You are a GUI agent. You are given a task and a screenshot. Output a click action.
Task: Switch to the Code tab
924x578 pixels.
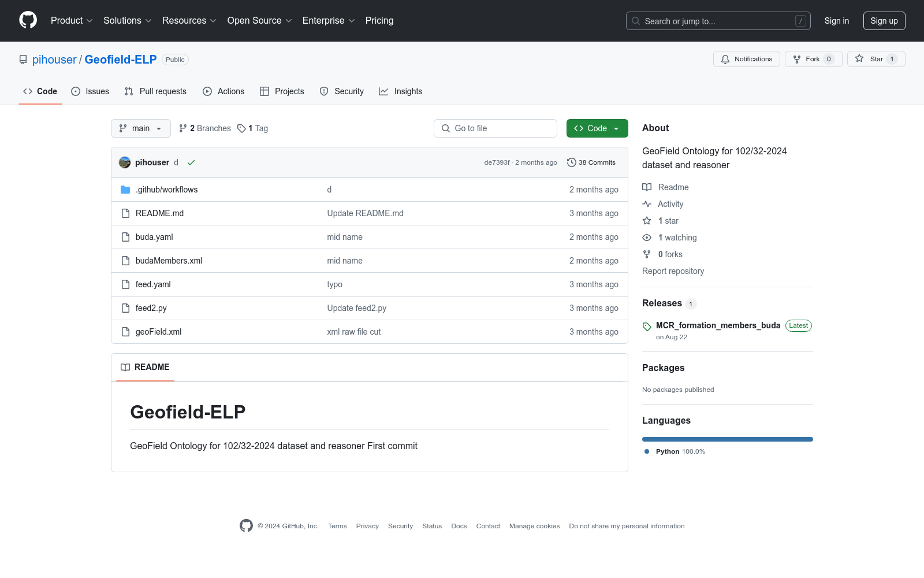pos(40,91)
